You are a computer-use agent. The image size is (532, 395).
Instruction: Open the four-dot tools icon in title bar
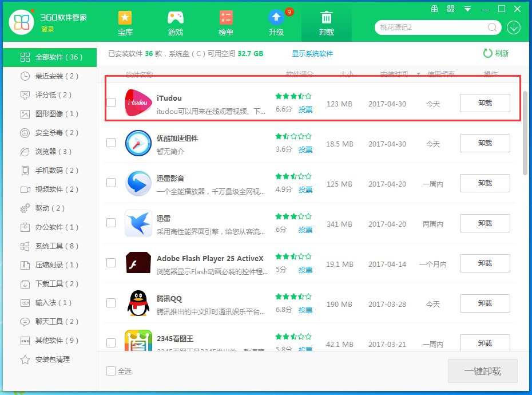click(x=451, y=9)
